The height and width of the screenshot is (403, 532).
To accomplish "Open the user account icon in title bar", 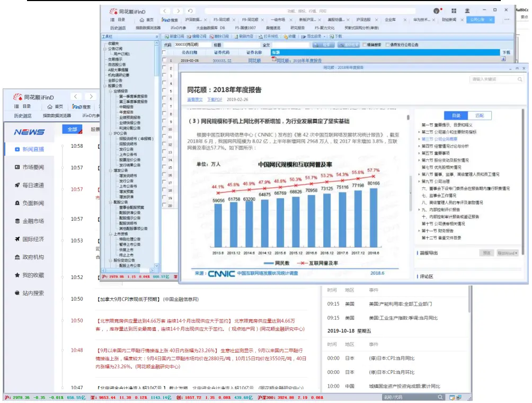I will point(467,11).
